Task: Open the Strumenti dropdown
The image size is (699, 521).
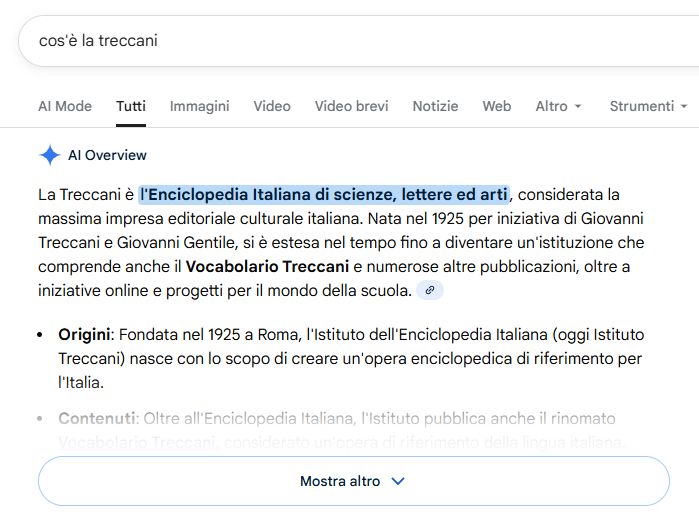Action: (648, 106)
